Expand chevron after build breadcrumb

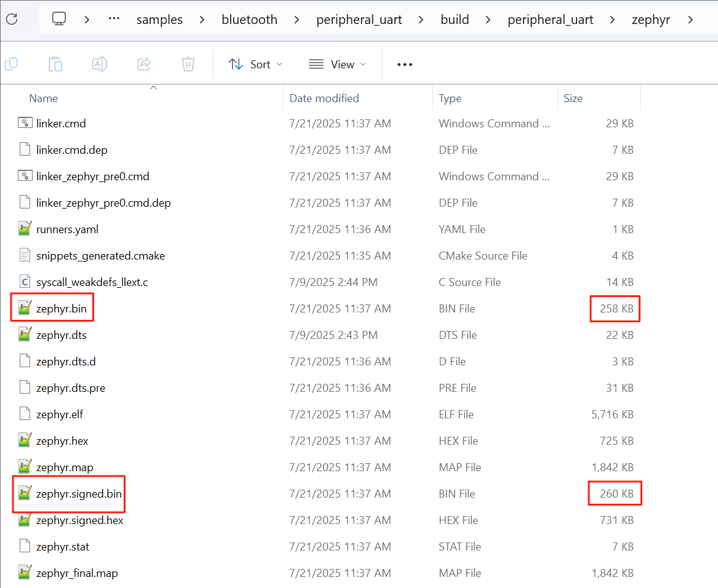pos(488,20)
